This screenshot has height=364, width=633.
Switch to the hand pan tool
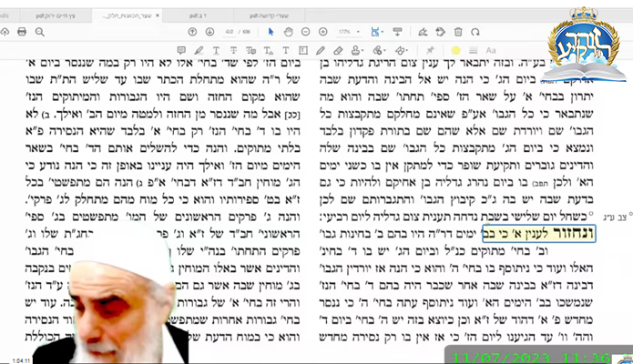(287, 31)
